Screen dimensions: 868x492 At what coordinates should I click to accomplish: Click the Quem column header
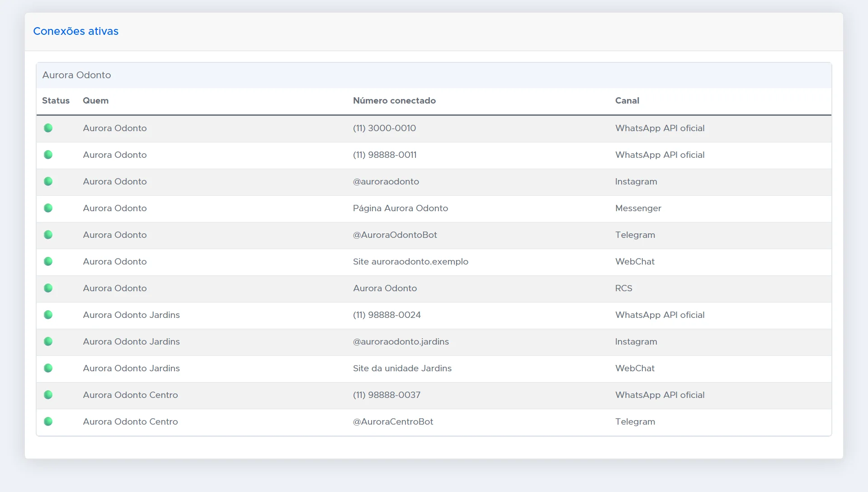point(95,100)
